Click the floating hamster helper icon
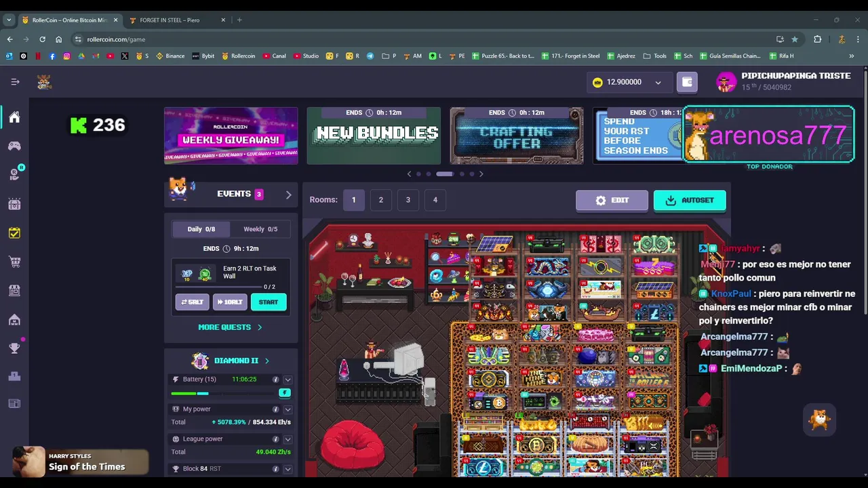 820,420
